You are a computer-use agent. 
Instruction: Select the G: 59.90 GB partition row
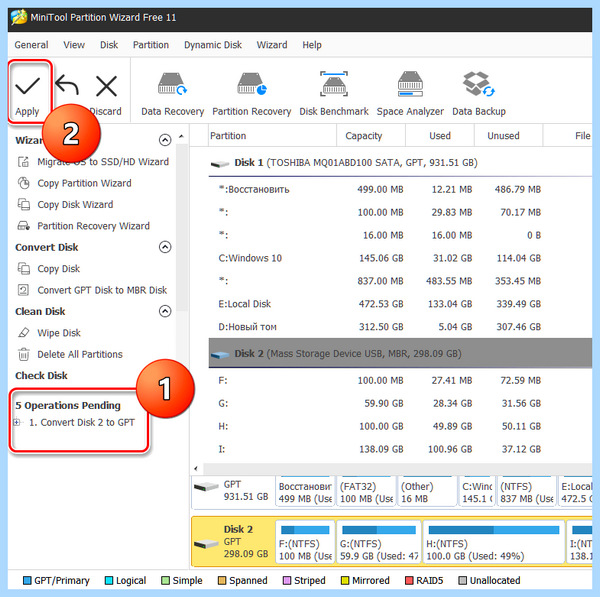[400, 403]
